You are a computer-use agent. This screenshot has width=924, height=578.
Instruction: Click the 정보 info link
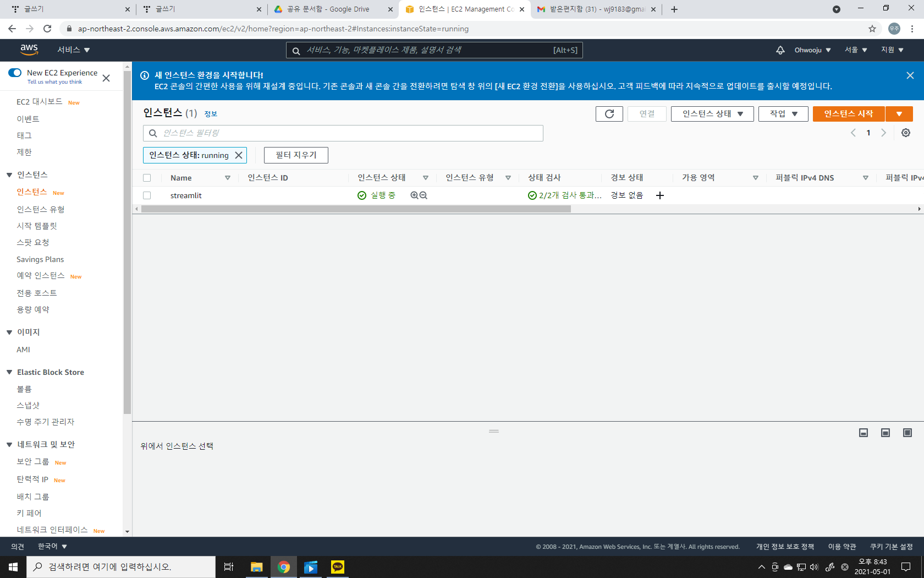tap(211, 114)
